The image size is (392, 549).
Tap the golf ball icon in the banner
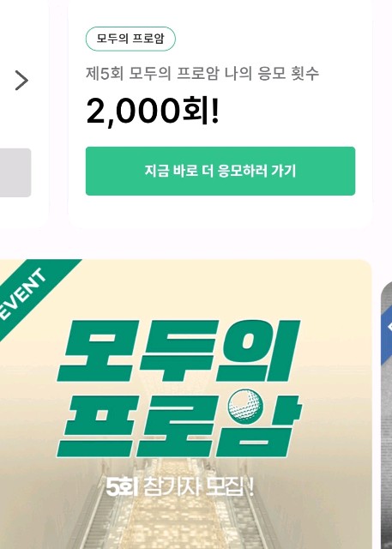click(x=244, y=406)
